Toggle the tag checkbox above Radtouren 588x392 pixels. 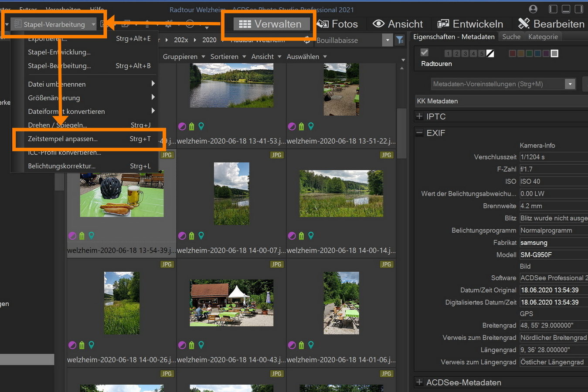424,53
